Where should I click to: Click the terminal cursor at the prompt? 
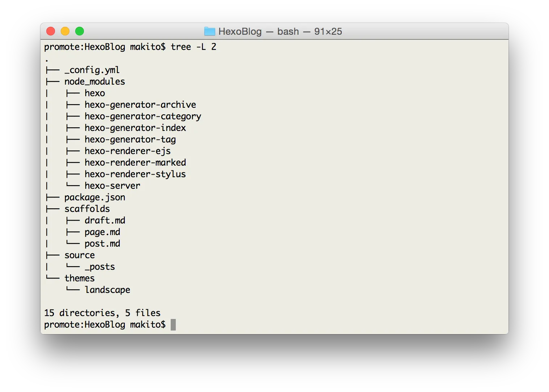173,324
